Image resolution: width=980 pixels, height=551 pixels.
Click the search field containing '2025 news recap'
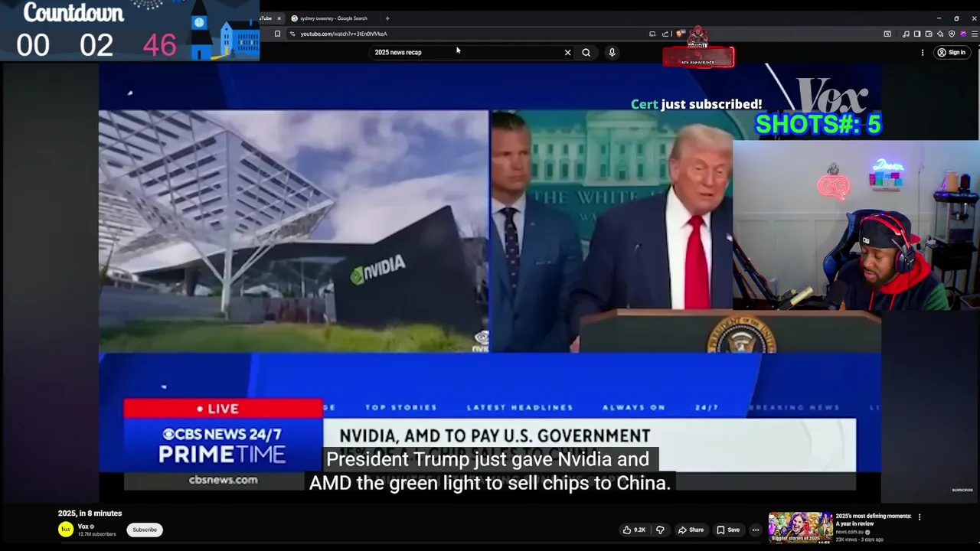467,52
